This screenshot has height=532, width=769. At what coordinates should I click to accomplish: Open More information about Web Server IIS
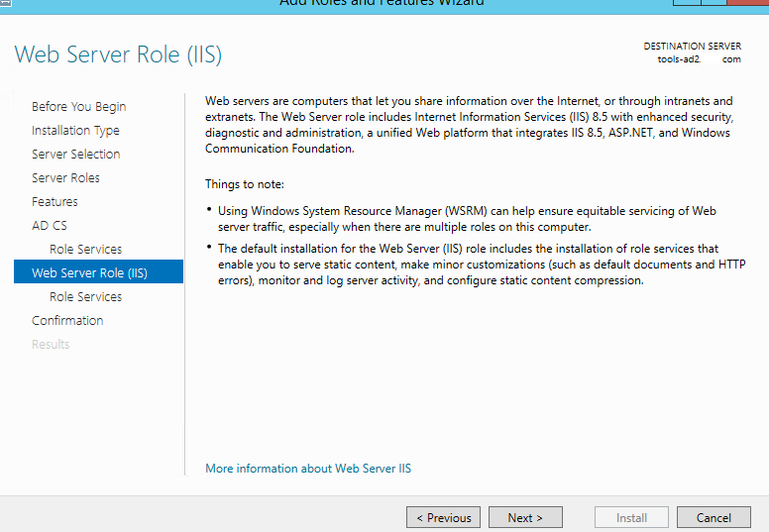tap(308, 469)
